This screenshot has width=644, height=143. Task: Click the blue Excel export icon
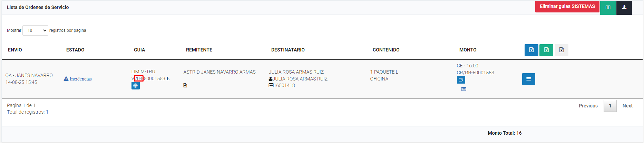tap(531, 50)
